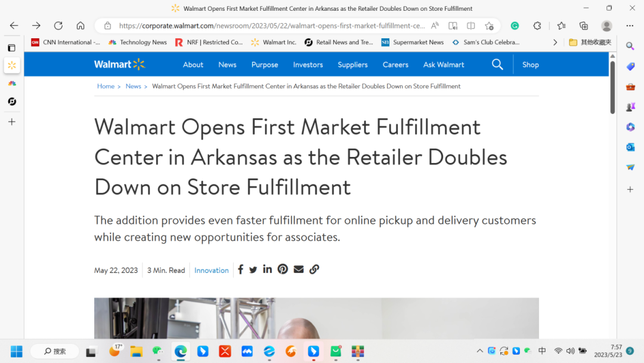Open split screen view
Image resolution: width=644 pixels, height=363 pixels.
(471, 26)
